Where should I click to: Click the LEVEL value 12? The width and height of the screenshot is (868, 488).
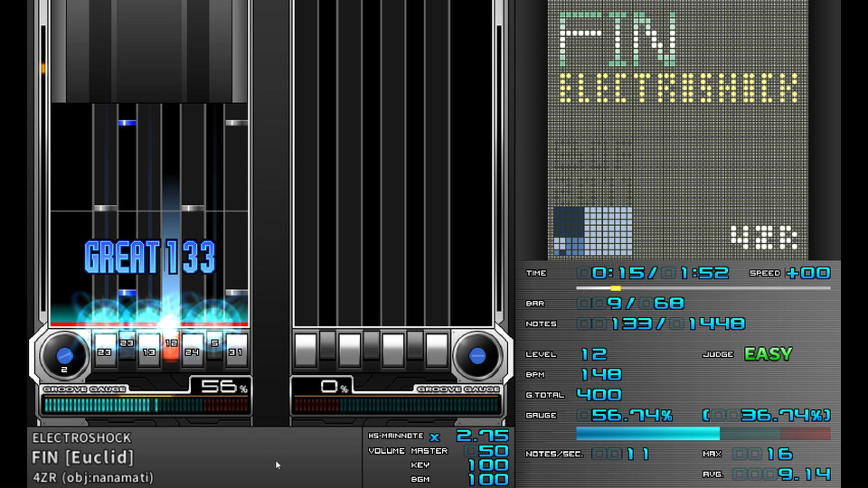594,354
